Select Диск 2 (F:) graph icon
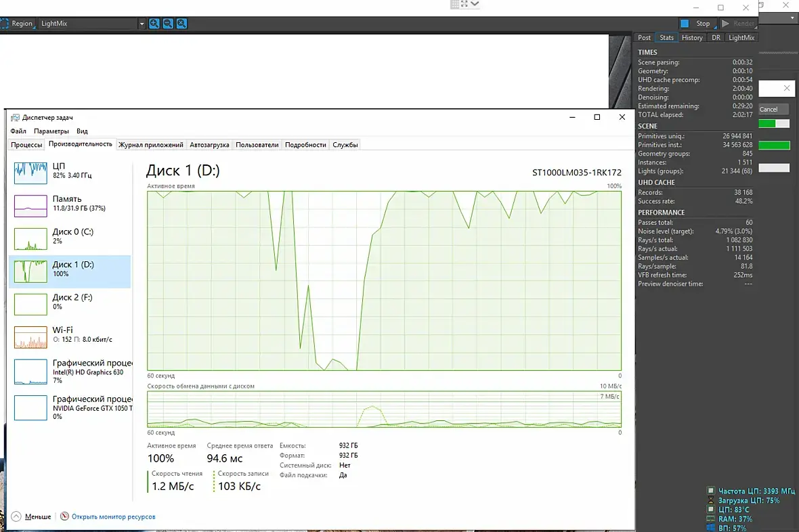The image size is (799, 532). 30,304
